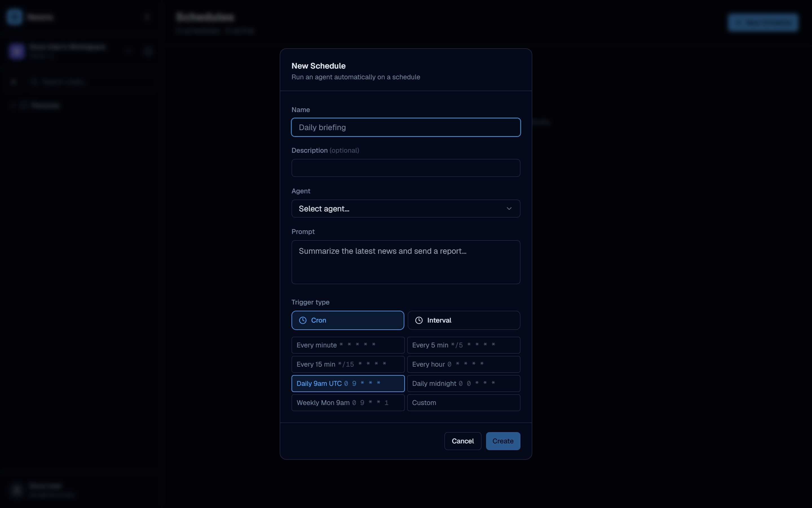Choose the Every 15 min cron preset
This screenshot has height=508, width=812.
(x=348, y=364)
